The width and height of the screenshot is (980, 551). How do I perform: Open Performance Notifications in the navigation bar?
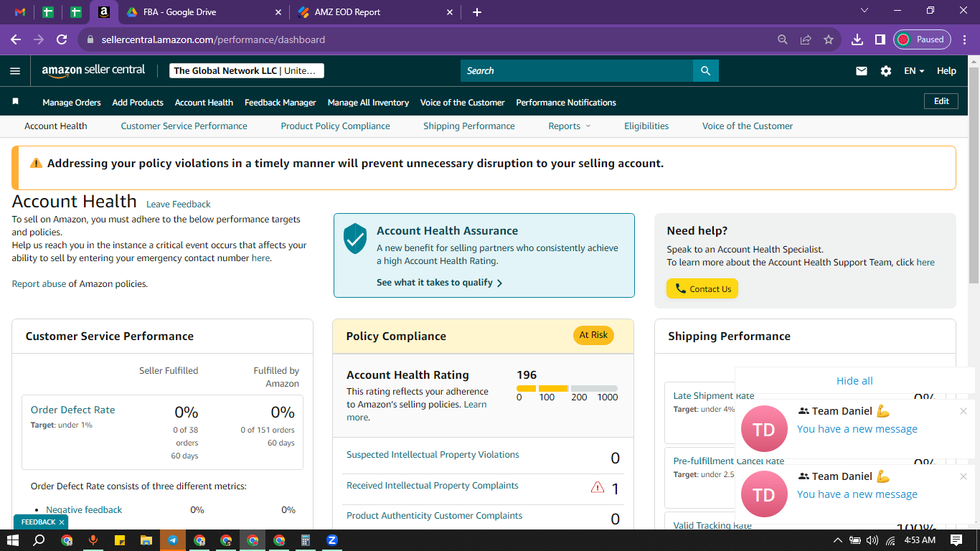566,103
